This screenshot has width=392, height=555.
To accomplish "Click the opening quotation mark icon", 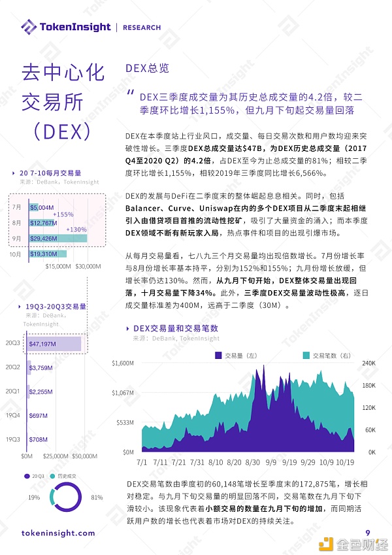I will 131,92.
